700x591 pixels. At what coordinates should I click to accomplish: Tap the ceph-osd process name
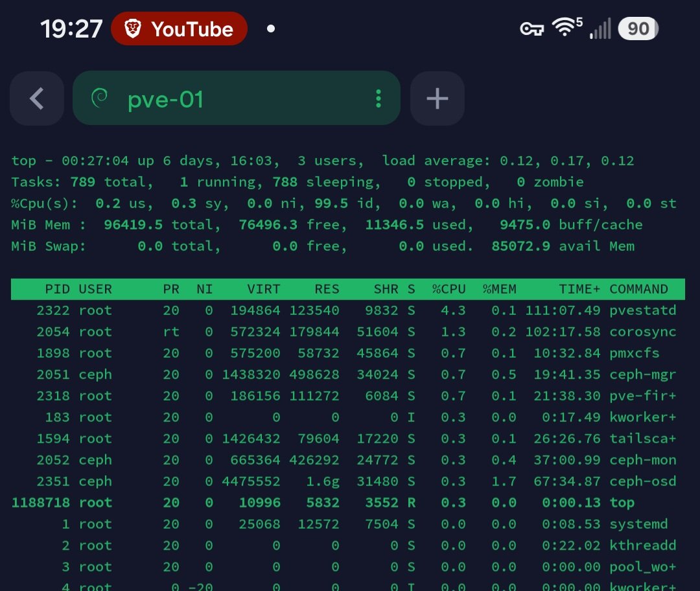643,481
